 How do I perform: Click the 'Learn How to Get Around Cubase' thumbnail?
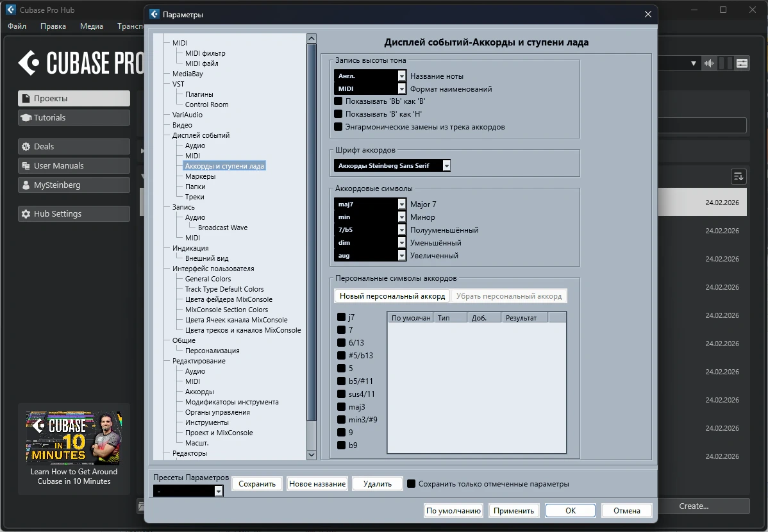tap(74, 438)
